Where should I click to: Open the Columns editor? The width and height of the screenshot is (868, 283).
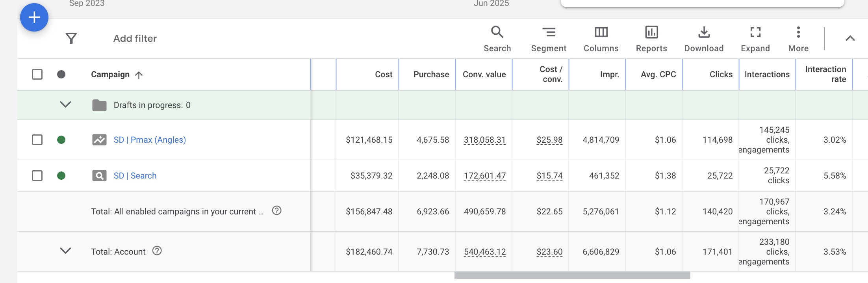tap(601, 39)
